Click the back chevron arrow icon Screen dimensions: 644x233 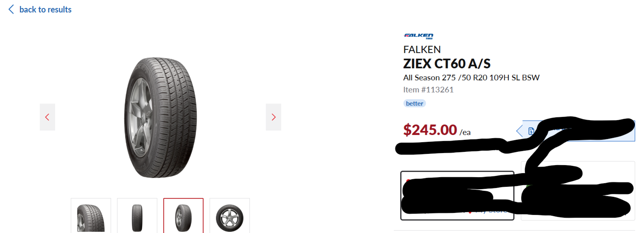click(x=11, y=9)
